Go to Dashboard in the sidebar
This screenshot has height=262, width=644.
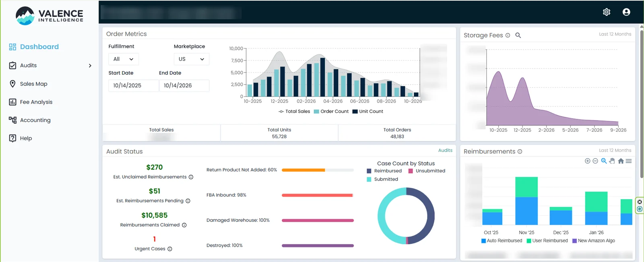[39, 47]
